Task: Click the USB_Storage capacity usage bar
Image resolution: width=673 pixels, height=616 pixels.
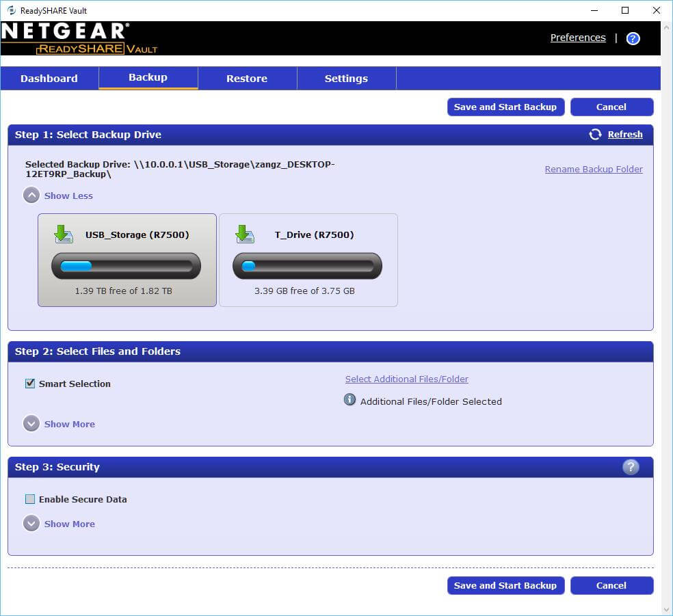Action: [127, 266]
